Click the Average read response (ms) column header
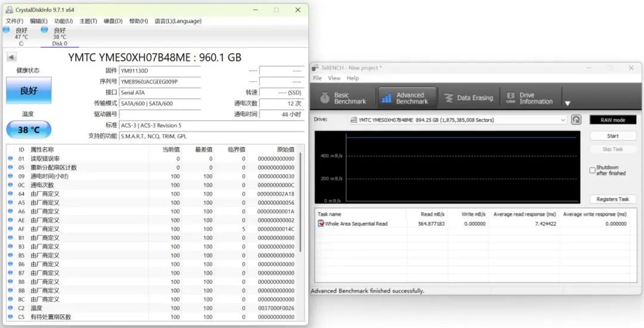644x328 pixels. [524, 214]
